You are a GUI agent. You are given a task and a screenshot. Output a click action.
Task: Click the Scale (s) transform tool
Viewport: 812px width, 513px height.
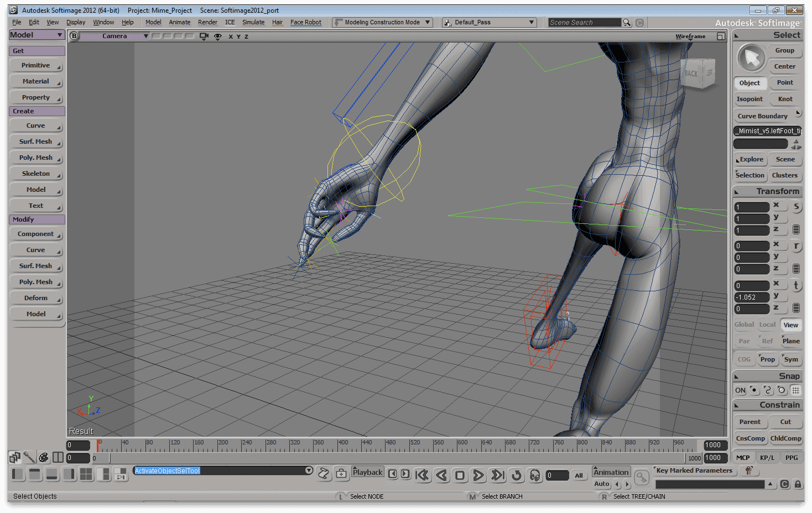click(796, 207)
